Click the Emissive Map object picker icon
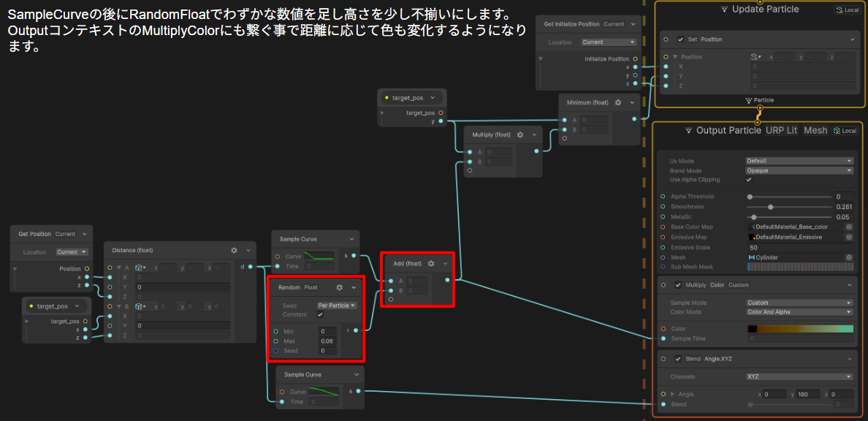The height and width of the screenshot is (421, 868). coord(849,238)
